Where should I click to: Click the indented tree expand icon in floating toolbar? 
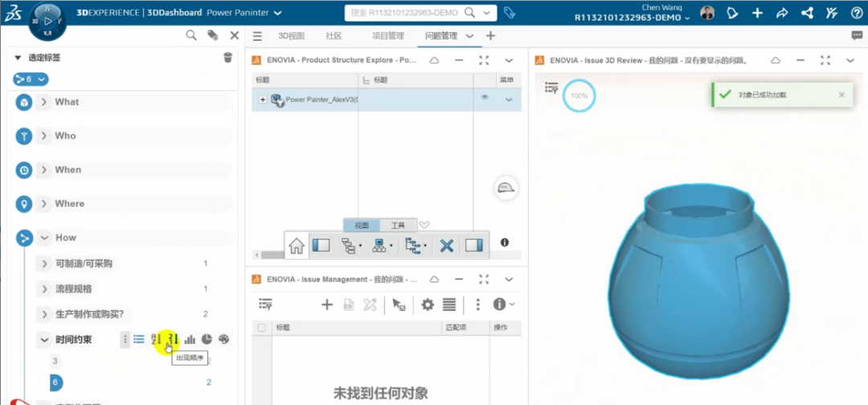[412, 245]
